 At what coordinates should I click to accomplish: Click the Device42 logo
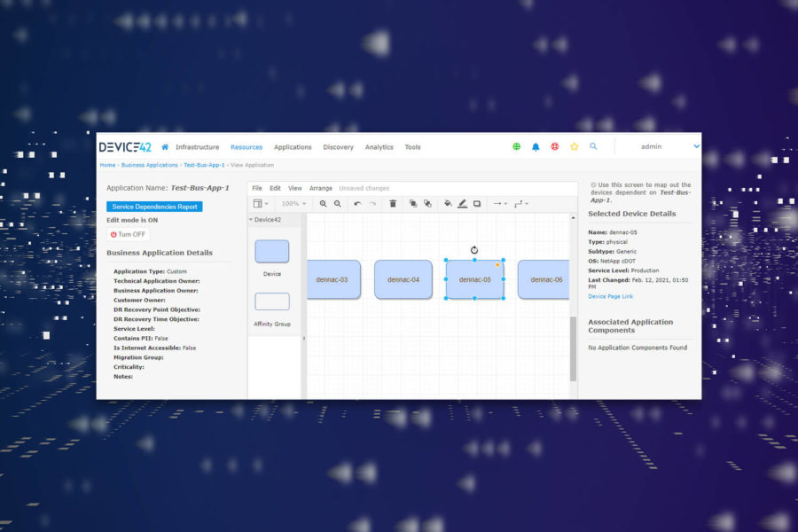[x=125, y=147]
